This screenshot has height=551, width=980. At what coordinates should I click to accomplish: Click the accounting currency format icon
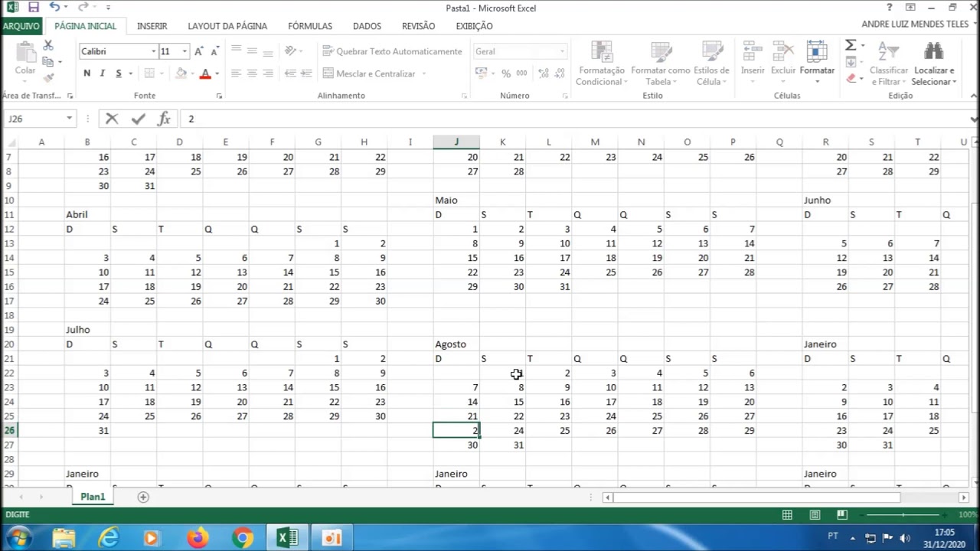coord(481,73)
